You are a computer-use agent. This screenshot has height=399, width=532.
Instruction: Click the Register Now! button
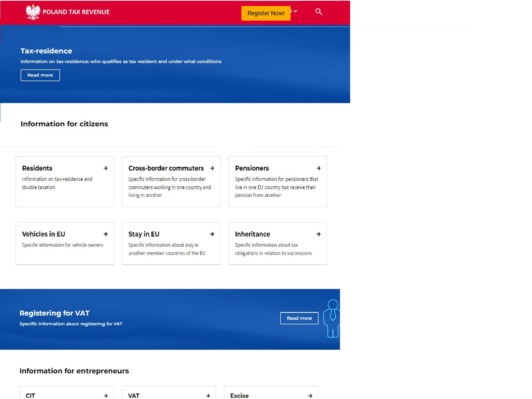pos(266,13)
